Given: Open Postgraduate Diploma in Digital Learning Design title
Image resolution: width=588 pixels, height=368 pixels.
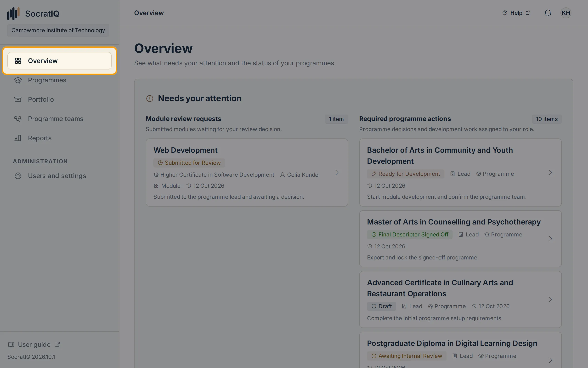Looking at the screenshot, I should pyautogui.click(x=452, y=343).
